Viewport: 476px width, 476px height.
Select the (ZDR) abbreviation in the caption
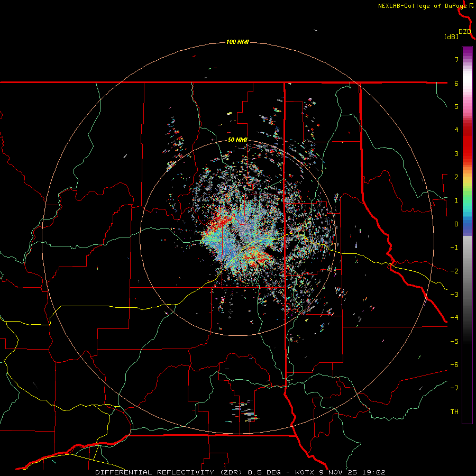point(231,472)
